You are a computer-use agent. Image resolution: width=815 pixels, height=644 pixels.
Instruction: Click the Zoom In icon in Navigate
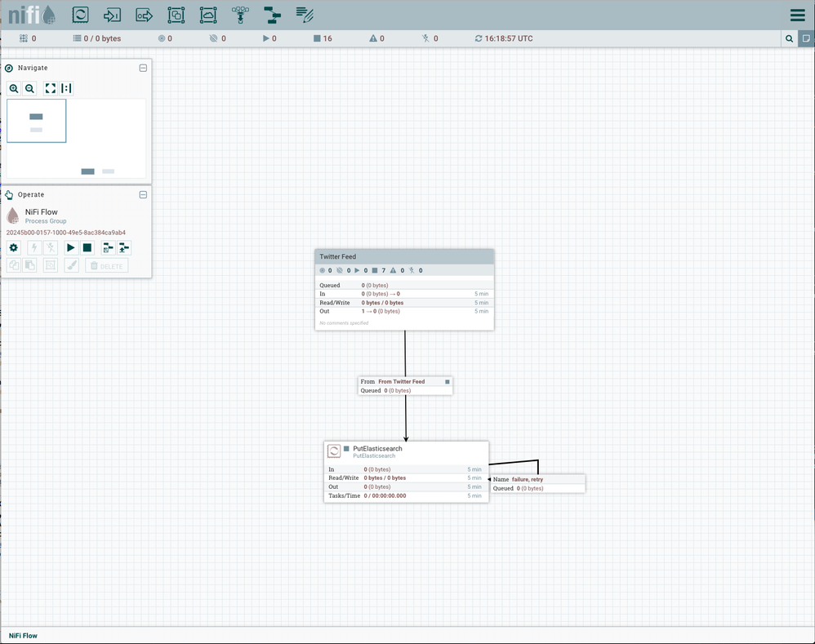(x=14, y=88)
